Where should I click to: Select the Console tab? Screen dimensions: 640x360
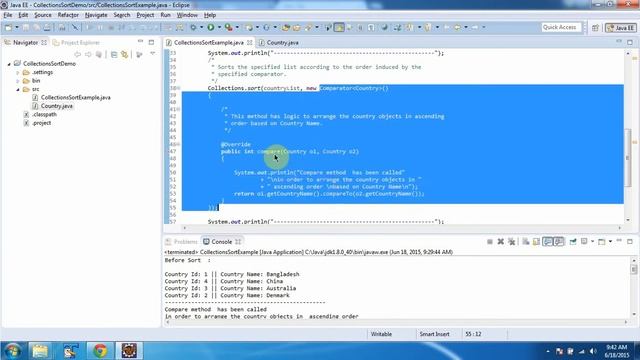222,242
